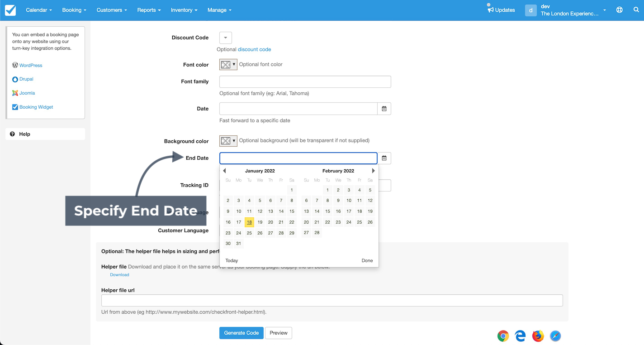Open the Help sidebar panel
This screenshot has width=644, height=345.
tap(45, 134)
